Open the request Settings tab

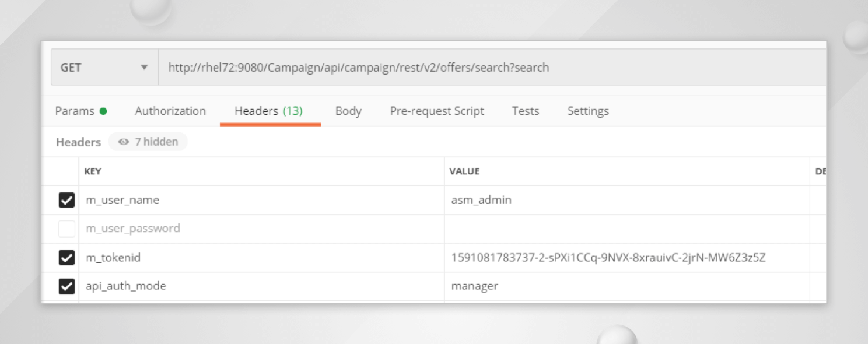[587, 111]
